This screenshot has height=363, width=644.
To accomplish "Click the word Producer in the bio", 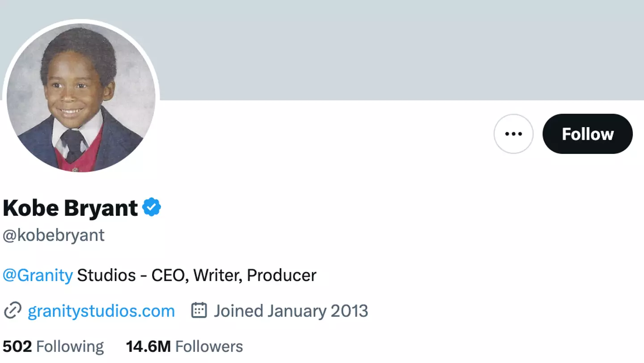I will (x=281, y=275).
